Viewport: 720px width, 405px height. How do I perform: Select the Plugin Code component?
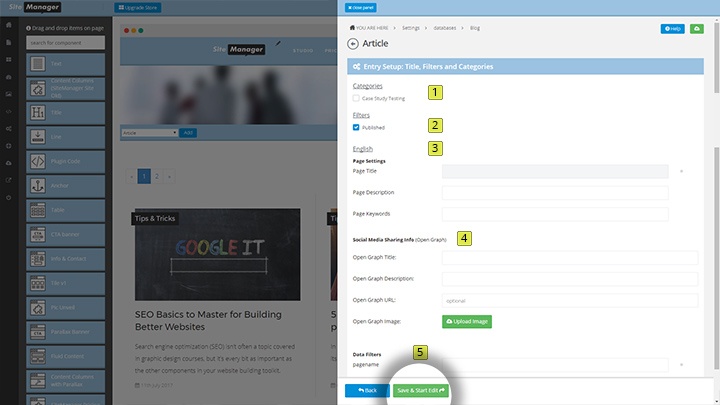click(x=65, y=161)
